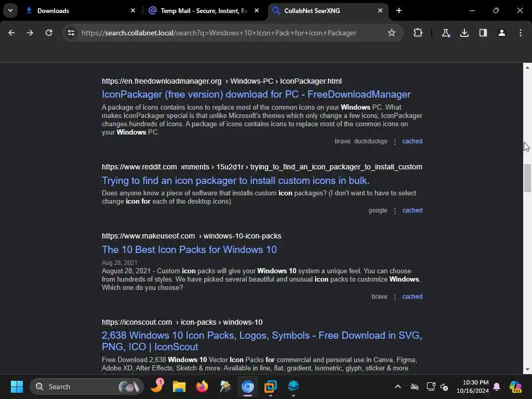532x399 pixels.
Task: Launch Firefox from the taskbar
Action: coord(202,387)
